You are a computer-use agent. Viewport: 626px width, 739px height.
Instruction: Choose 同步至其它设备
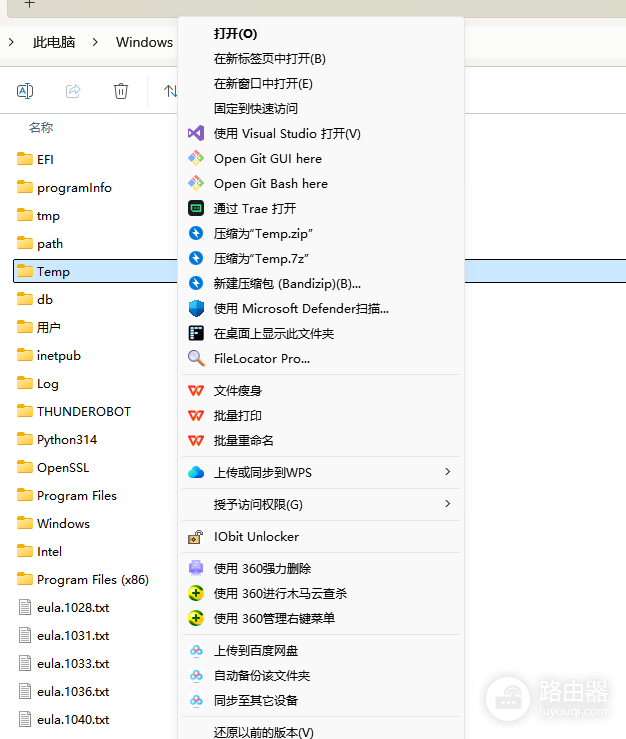click(255, 700)
